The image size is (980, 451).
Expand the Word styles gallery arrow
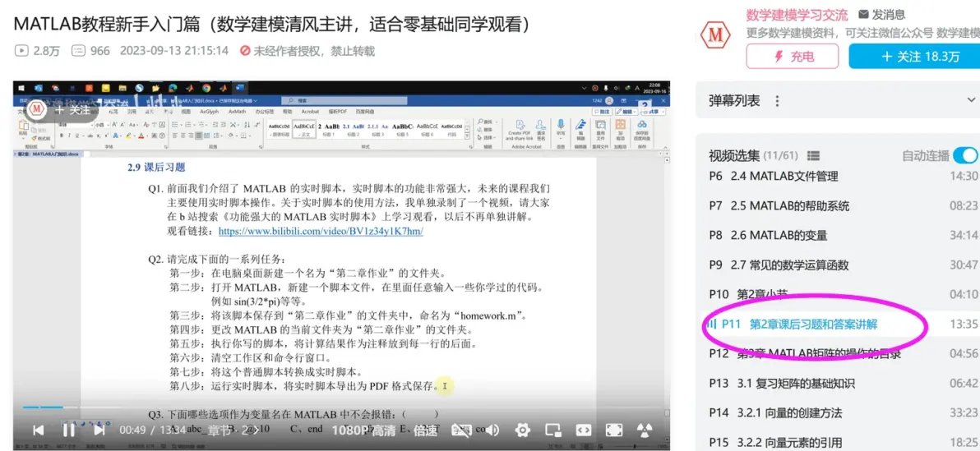467,136
